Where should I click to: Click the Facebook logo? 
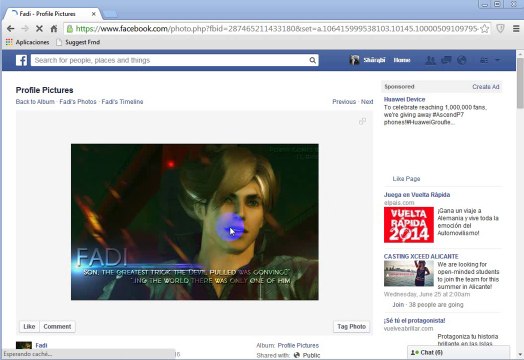click(21, 60)
